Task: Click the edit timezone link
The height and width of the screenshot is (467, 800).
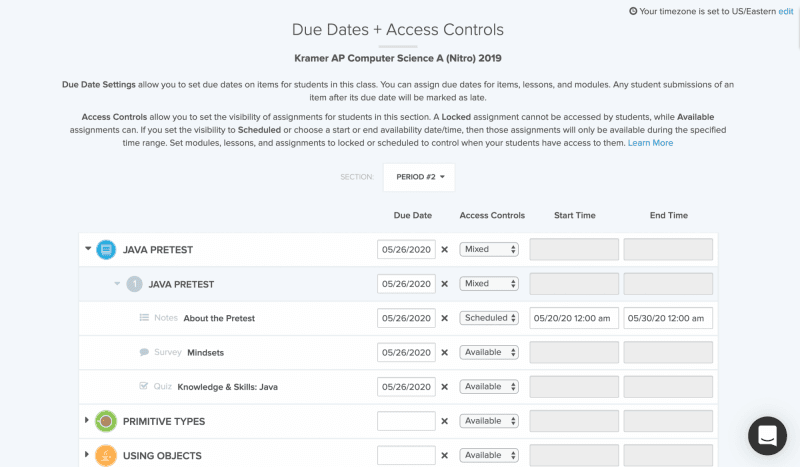Action: pos(786,11)
